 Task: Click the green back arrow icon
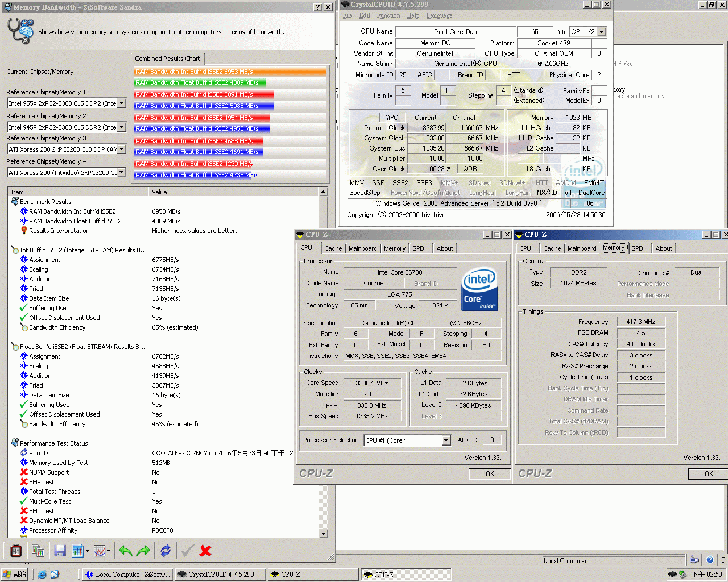126,550
